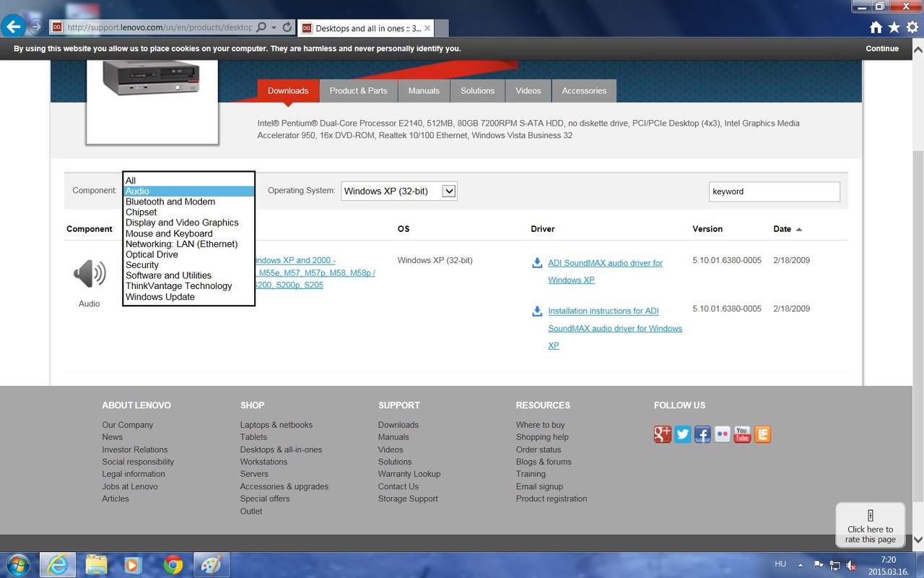
Task: Choose Bluetooth and Modem component option
Action: (x=189, y=202)
